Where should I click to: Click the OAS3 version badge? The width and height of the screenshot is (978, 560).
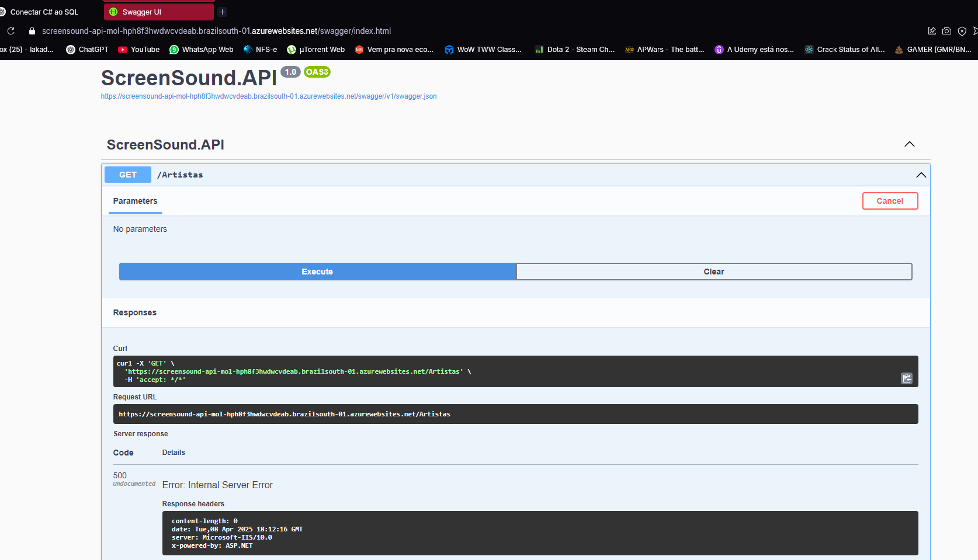[x=317, y=72]
